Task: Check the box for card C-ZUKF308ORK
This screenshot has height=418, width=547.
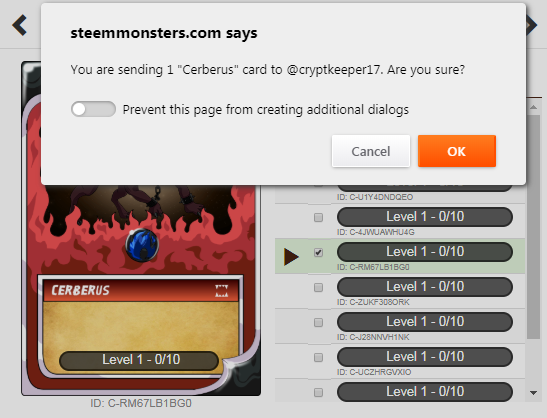Action: point(318,288)
